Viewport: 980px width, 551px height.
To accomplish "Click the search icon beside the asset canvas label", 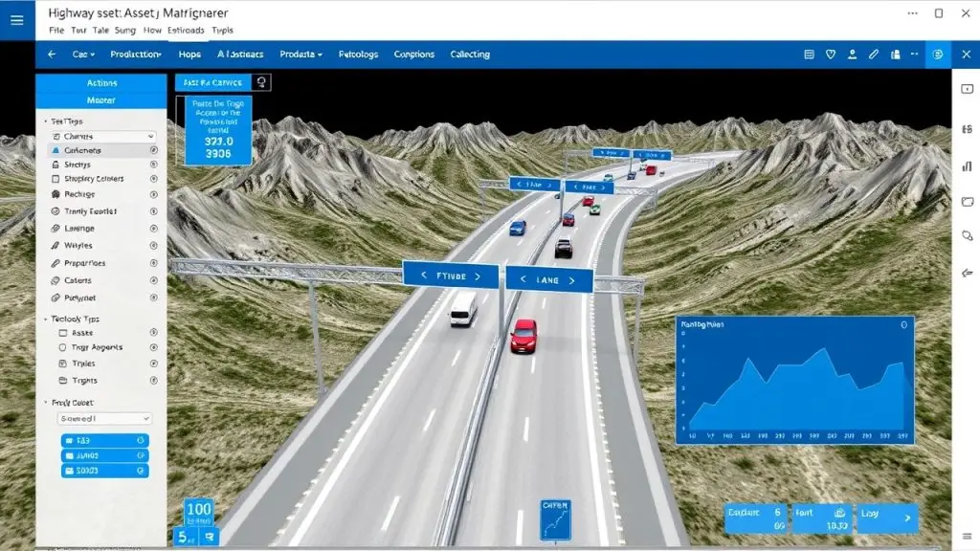I will [260, 82].
